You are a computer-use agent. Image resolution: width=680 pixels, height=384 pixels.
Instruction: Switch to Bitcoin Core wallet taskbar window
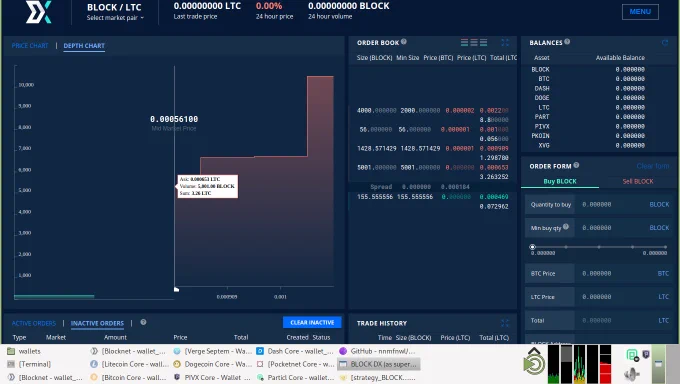click(129, 377)
